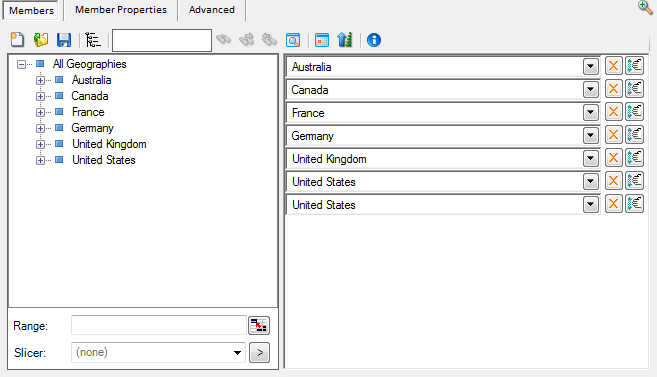
Task: Open the dropdown arrow on the Australia row
Action: pyautogui.click(x=590, y=66)
